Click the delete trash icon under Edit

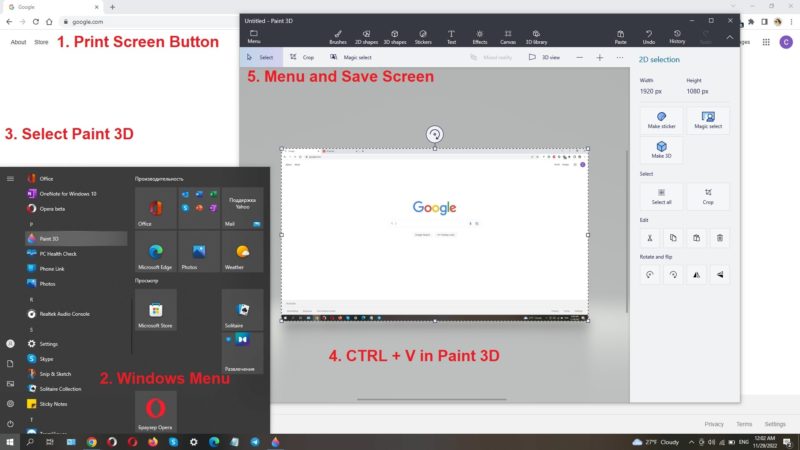(x=720, y=238)
